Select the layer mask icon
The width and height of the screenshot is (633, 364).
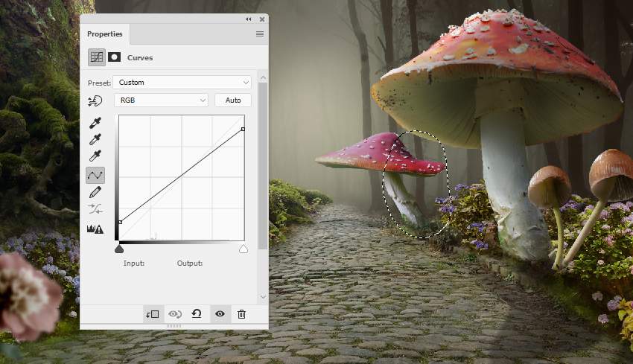click(114, 57)
